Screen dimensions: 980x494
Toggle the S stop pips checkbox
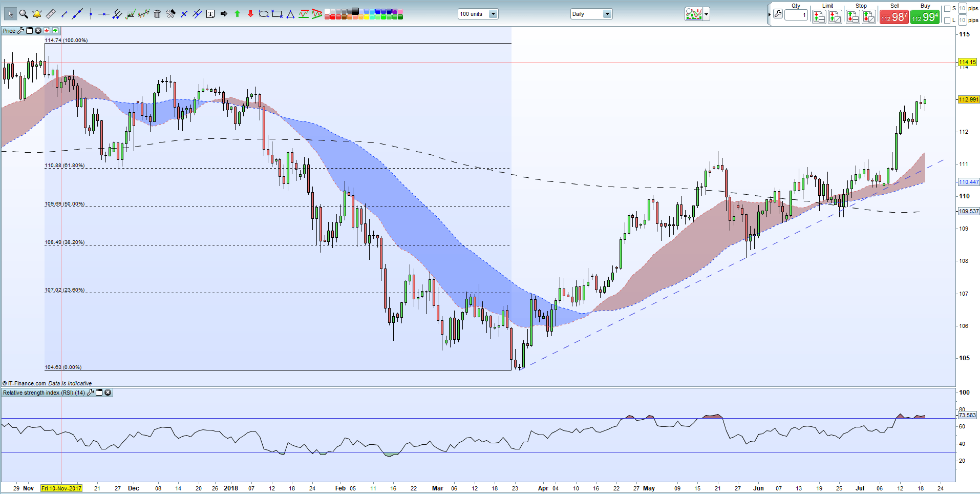tap(947, 9)
